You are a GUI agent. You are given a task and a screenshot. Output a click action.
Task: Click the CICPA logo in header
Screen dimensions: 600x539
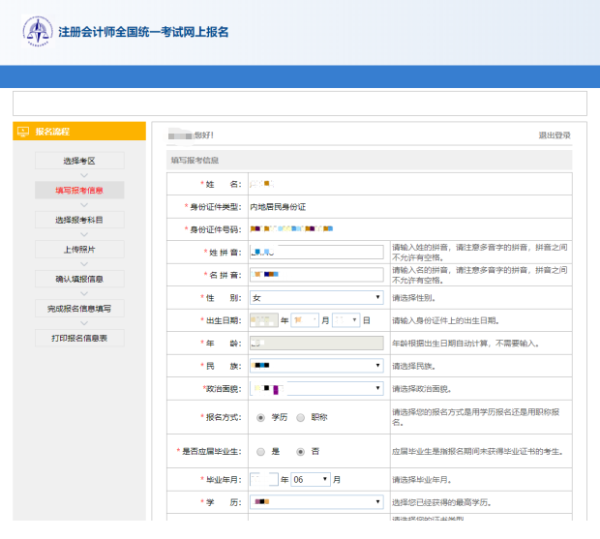[39, 31]
